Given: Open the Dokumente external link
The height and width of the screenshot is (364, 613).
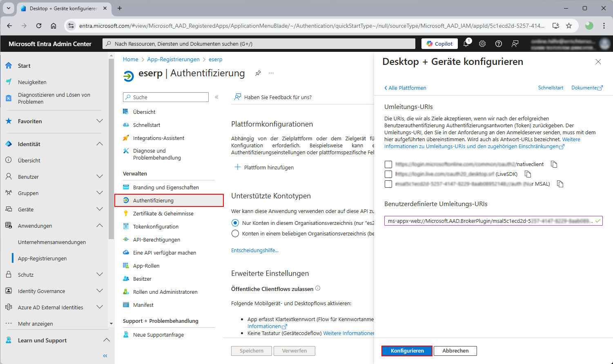Looking at the screenshot, I should pyautogui.click(x=587, y=88).
